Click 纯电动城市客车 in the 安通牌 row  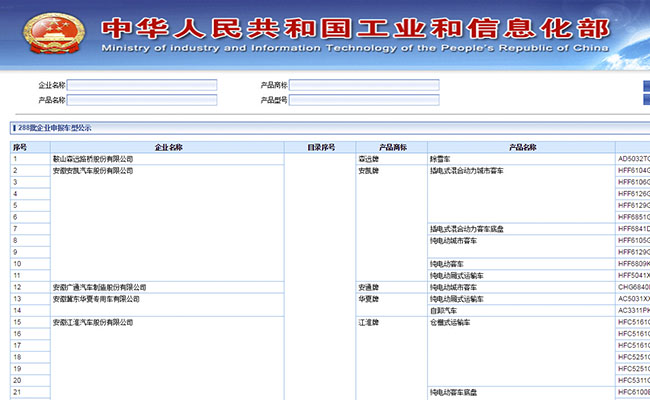pyautogui.click(x=454, y=287)
